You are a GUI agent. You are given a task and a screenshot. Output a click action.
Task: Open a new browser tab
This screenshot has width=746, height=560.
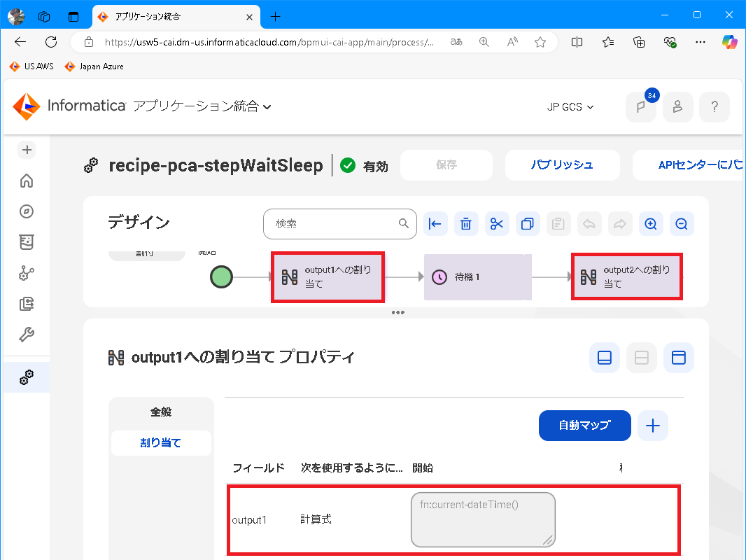point(275,17)
